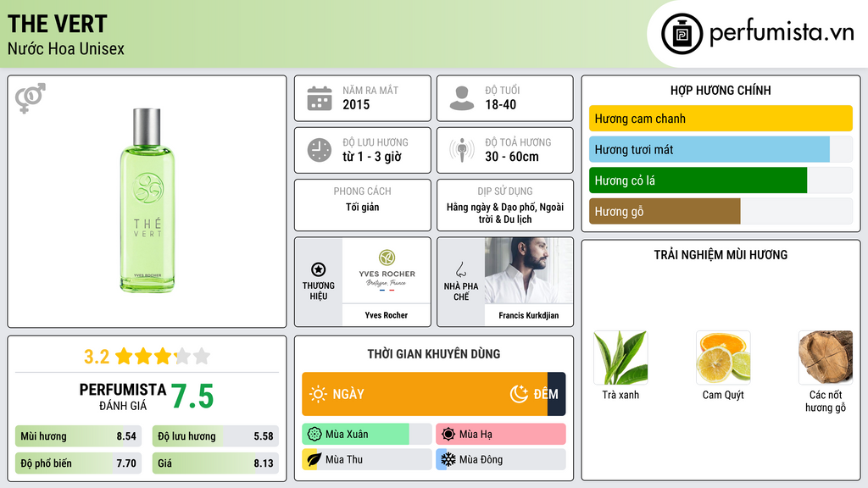Click the perfumista.vn perfume bottle logo

tap(682, 34)
